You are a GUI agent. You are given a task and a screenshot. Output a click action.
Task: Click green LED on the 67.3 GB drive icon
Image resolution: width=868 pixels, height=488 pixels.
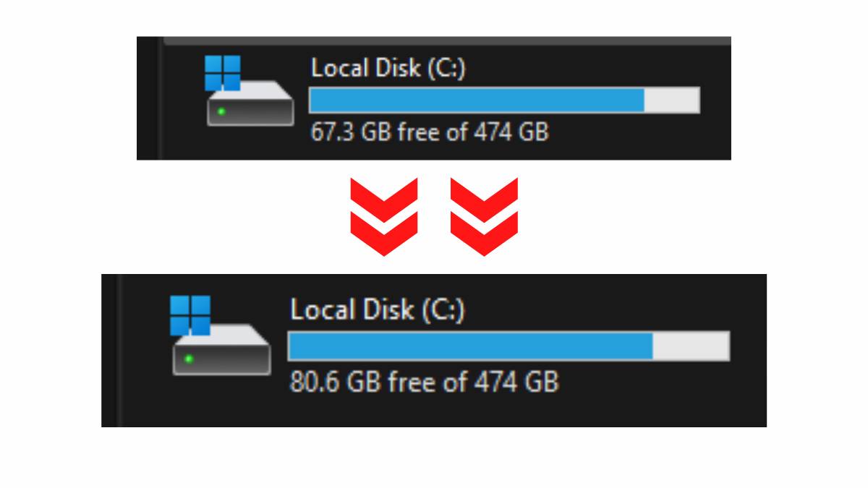[x=221, y=111]
